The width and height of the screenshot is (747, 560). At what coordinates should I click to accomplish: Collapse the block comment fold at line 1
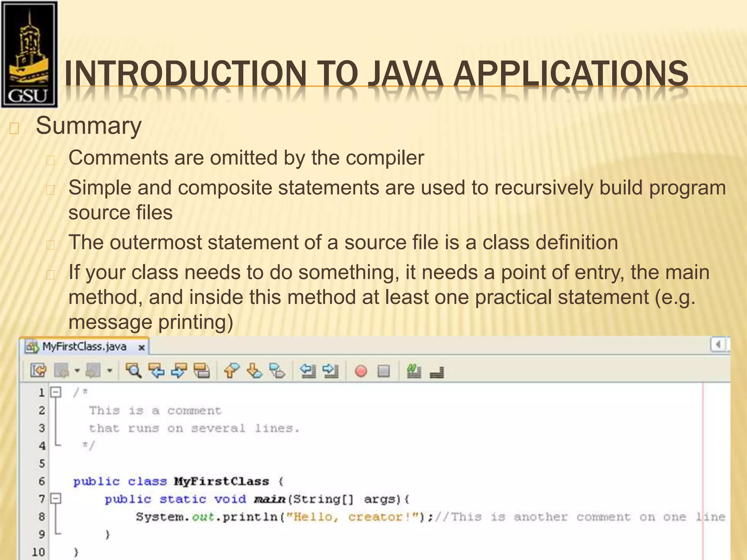tap(56, 392)
